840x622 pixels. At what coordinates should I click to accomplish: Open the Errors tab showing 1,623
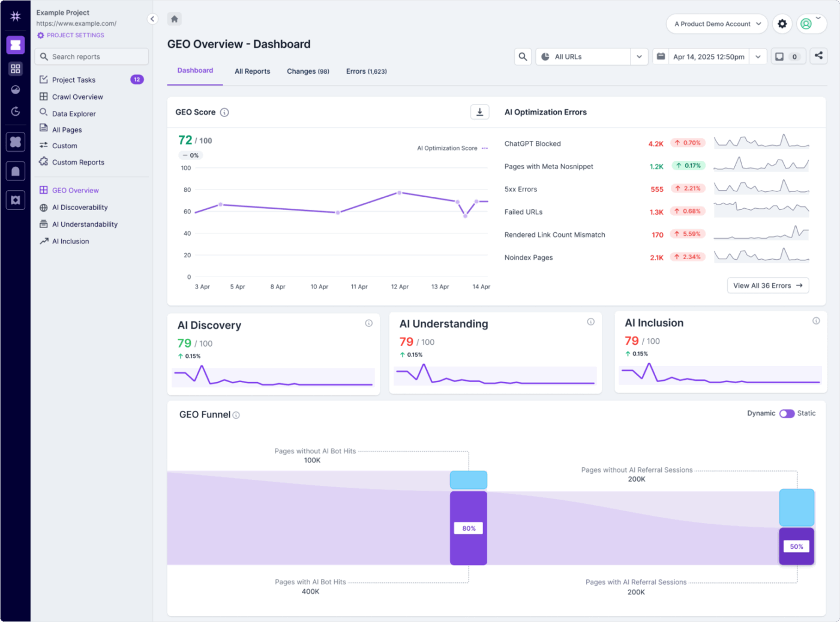366,71
